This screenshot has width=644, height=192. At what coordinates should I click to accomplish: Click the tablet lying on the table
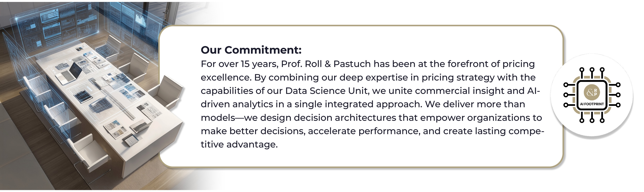click(x=83, y=96)
